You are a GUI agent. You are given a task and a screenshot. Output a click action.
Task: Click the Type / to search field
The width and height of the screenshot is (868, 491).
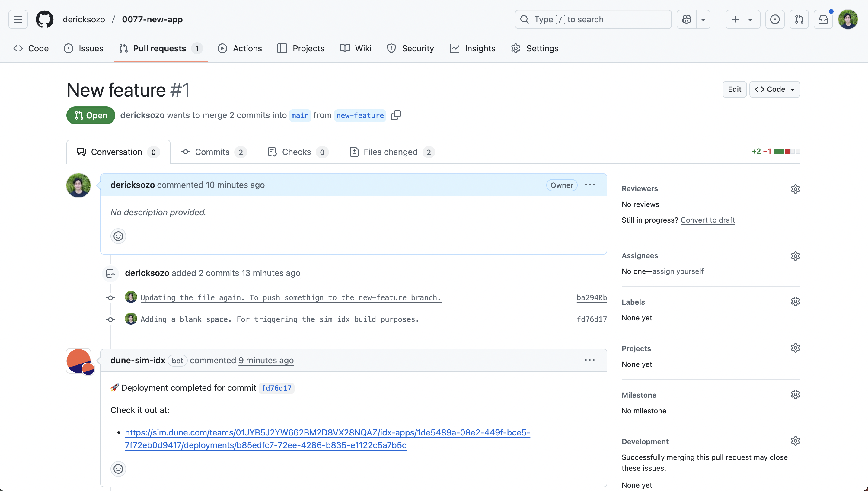click(593, 20)
